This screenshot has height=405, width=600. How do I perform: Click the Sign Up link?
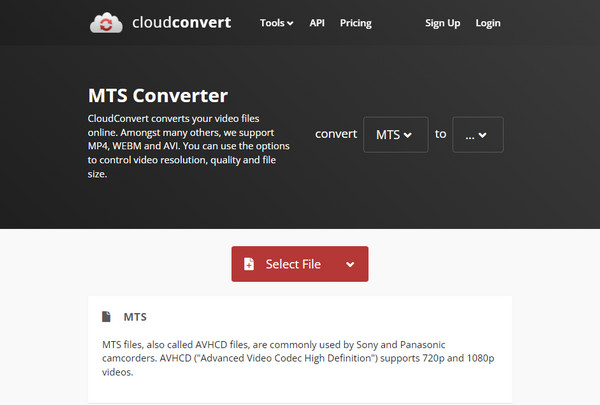(442, 23)
